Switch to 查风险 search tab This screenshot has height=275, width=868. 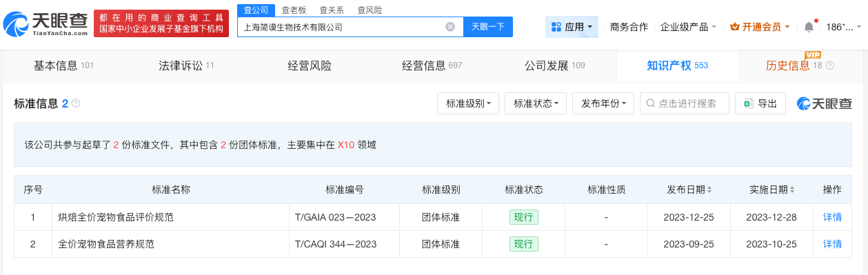tap(370, 10)
